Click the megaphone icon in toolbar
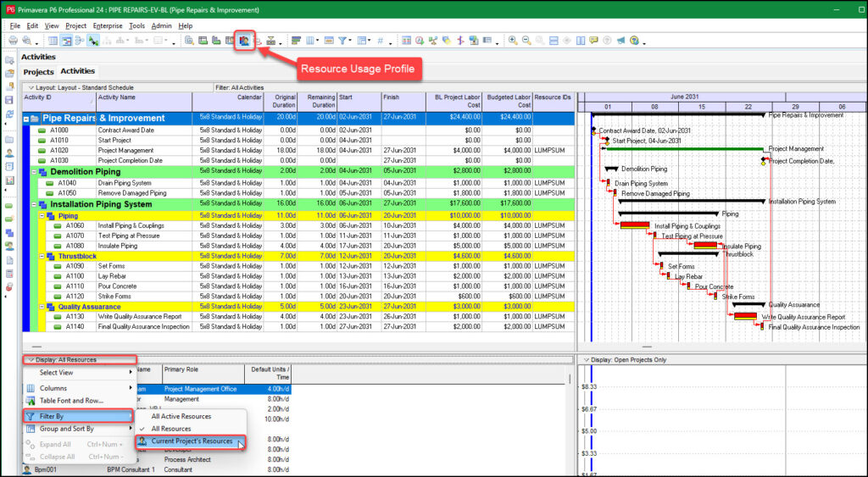This screenshot has height=477, width=868. 620,40
